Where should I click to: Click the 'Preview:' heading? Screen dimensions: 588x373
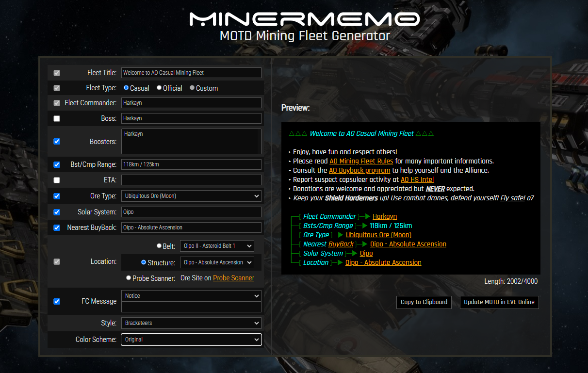pyautogui.click(x=295, y=108)
